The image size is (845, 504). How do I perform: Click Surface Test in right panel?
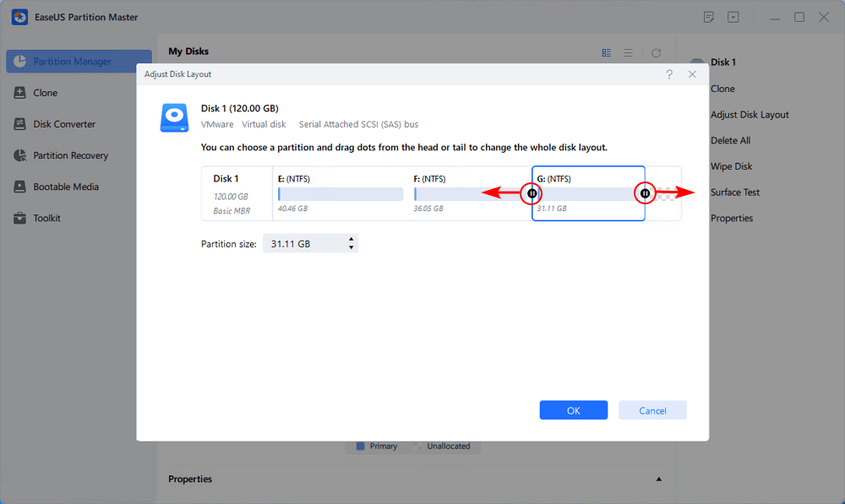pyautogui.click(x=735, y=192)
